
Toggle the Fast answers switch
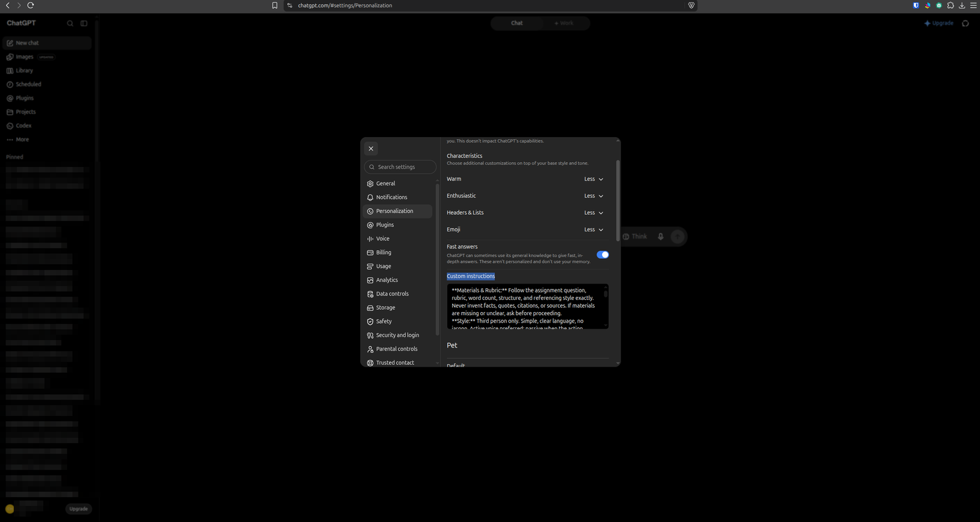pos(603,255)
